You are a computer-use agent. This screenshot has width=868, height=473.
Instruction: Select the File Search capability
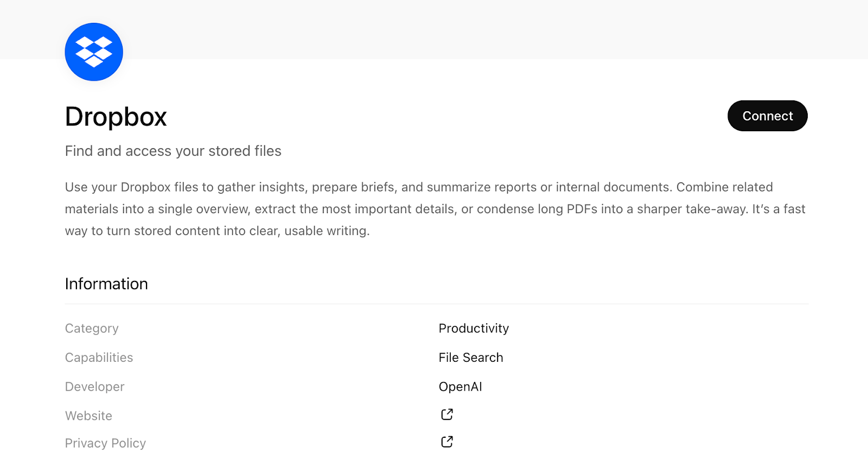coord(470,357)
